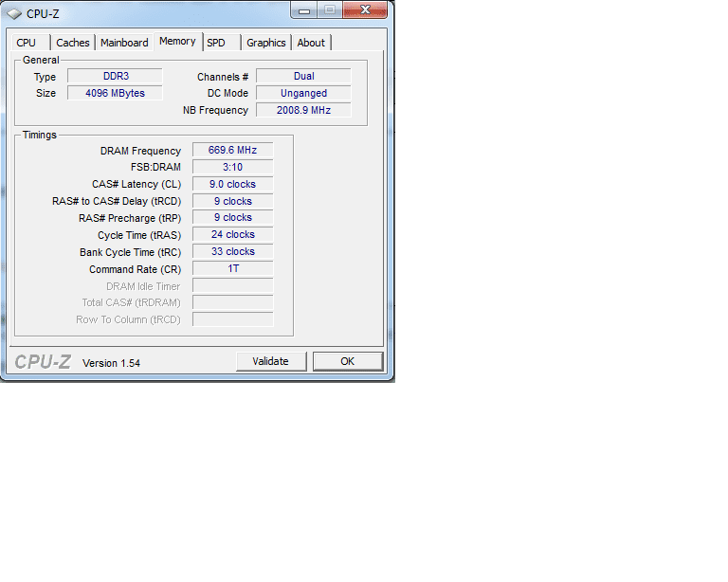Screen dimensions: 728x582
Task: Click the Memory tab
Action: (178, 42)
